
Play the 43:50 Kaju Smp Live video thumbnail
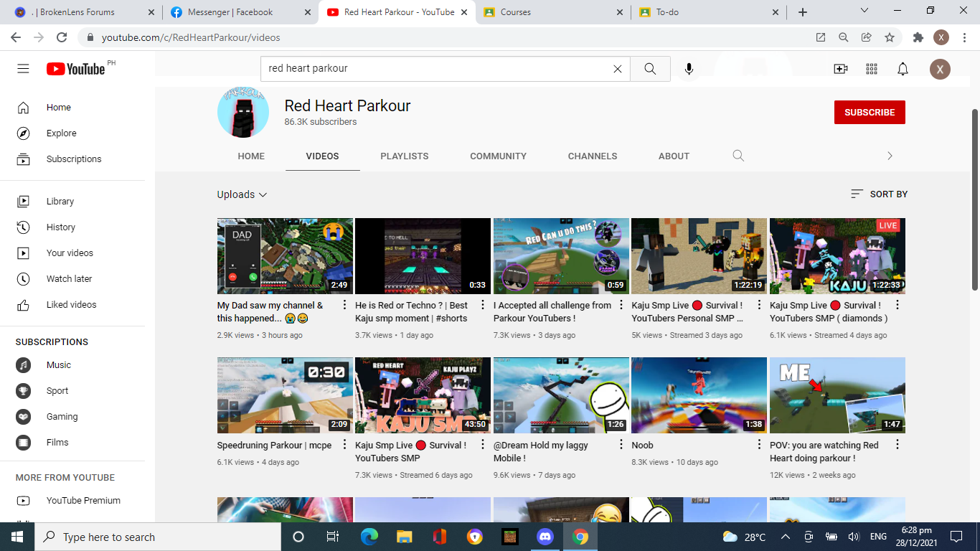[423, 395]
